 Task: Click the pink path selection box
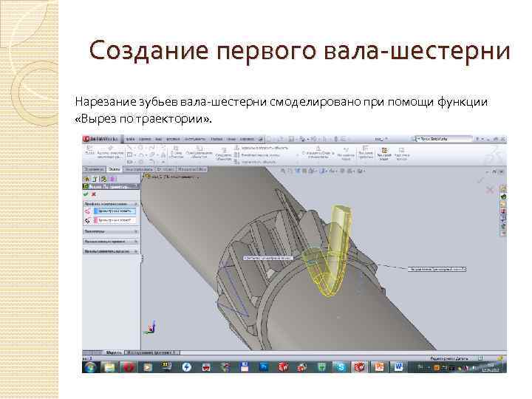point(115,220)
